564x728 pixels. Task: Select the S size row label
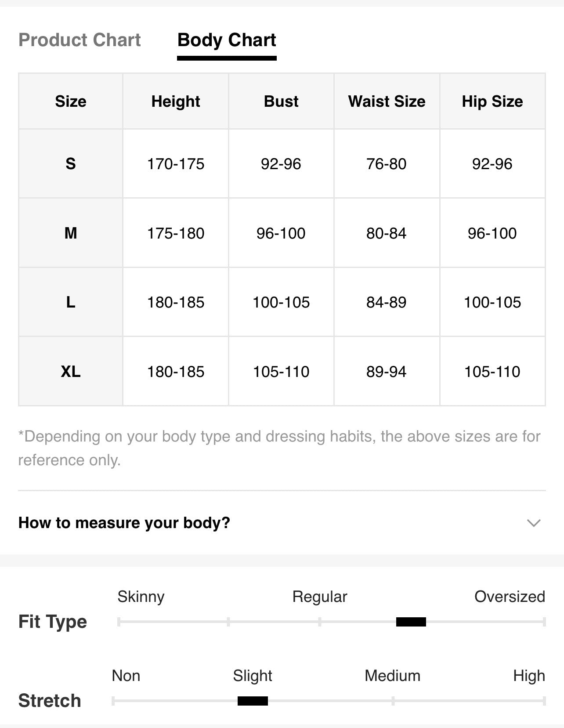coord(71,164)
